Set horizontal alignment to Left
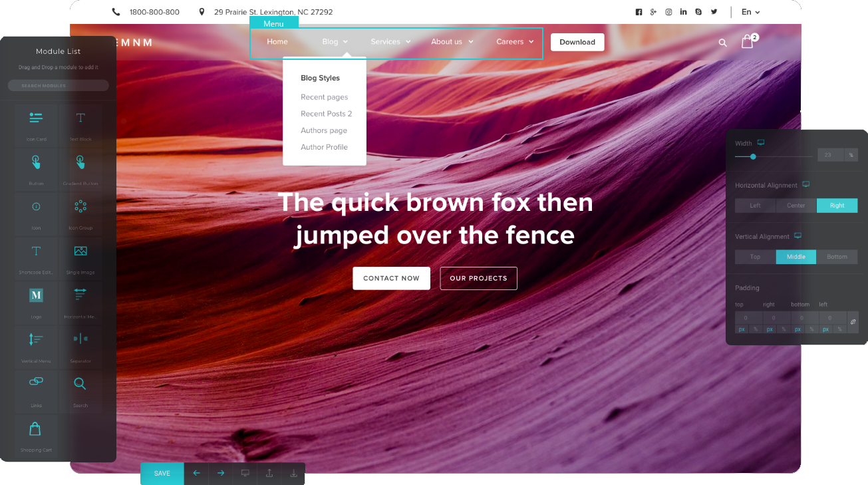Screen dimensions: 868x485 [x=755, y=206]
